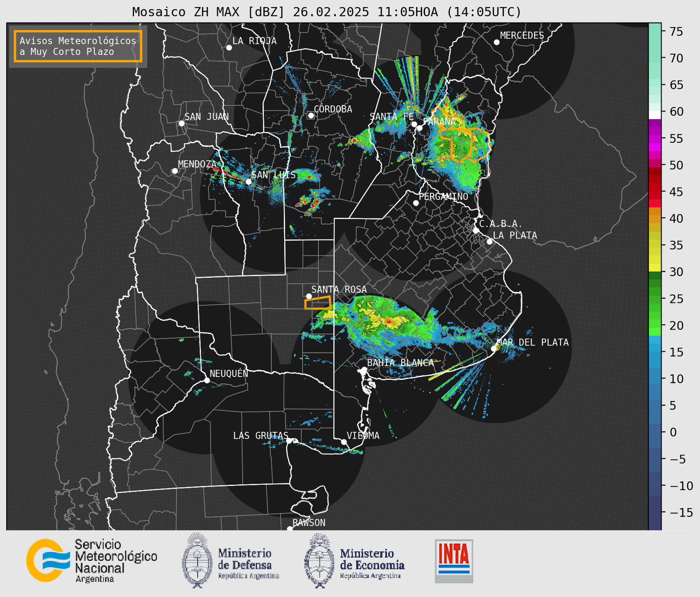Click the Ministerio de Economía emblem
Image resolution: width=700 pixels, height=597 pixels.
[x=319, y=560]
